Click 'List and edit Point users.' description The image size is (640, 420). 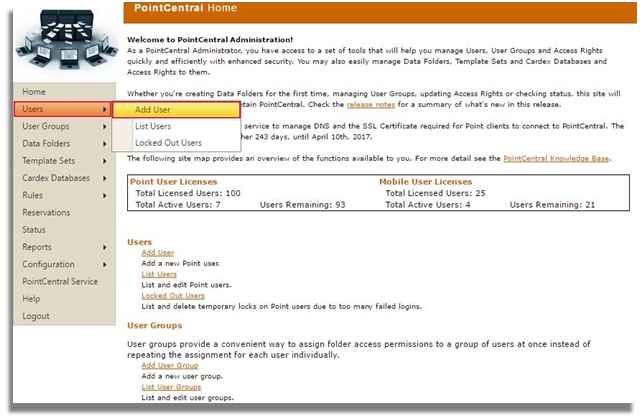click(186, 285)
